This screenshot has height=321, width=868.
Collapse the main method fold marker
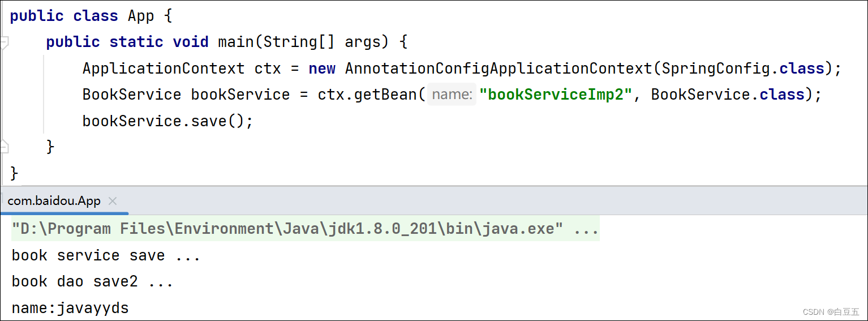click(x=4, y=42)
